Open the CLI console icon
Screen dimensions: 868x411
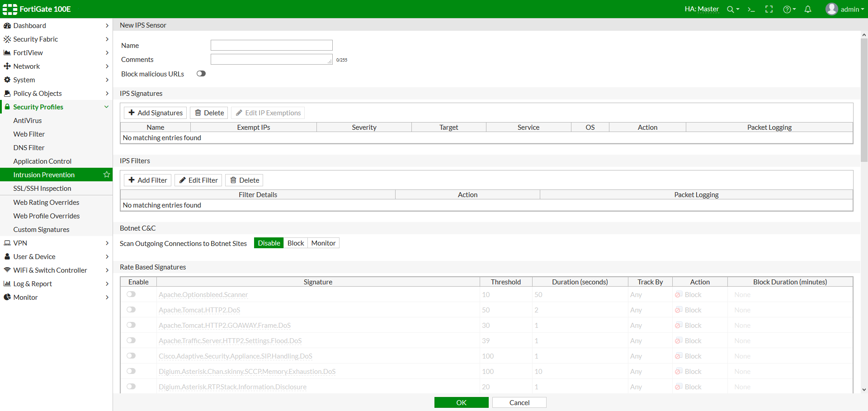(751, 9)
